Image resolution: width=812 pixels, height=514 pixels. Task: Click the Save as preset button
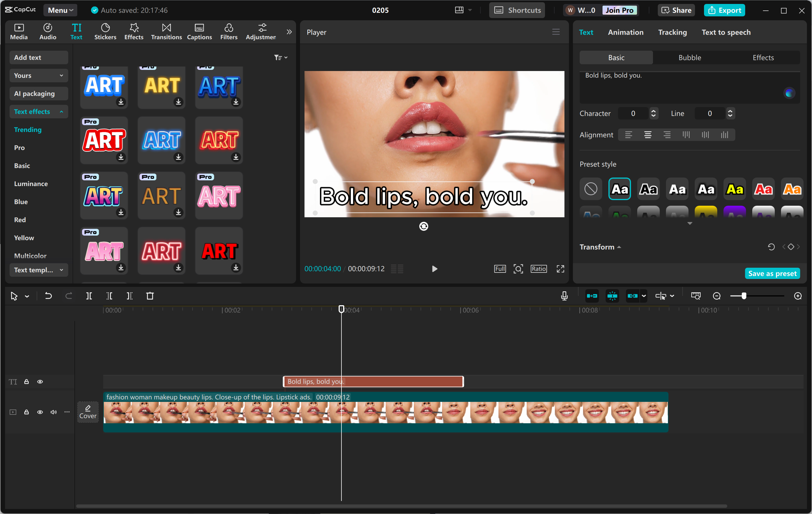tap(772, 273)
